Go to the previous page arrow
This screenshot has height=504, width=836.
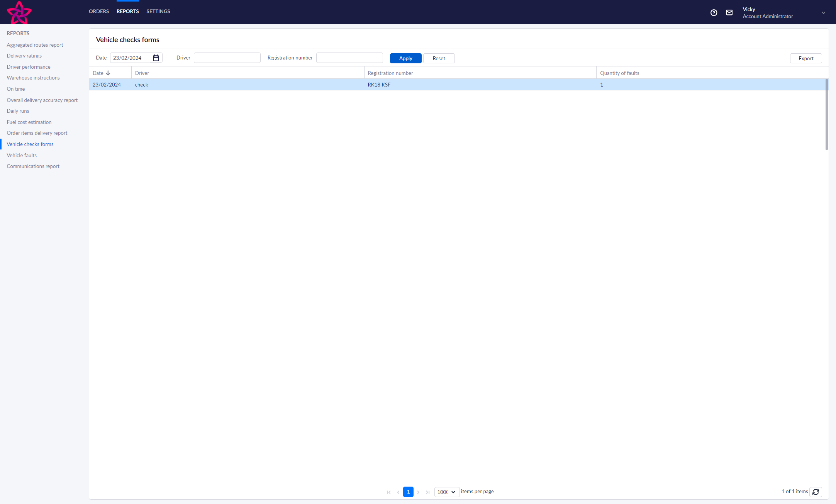(398, 492)
